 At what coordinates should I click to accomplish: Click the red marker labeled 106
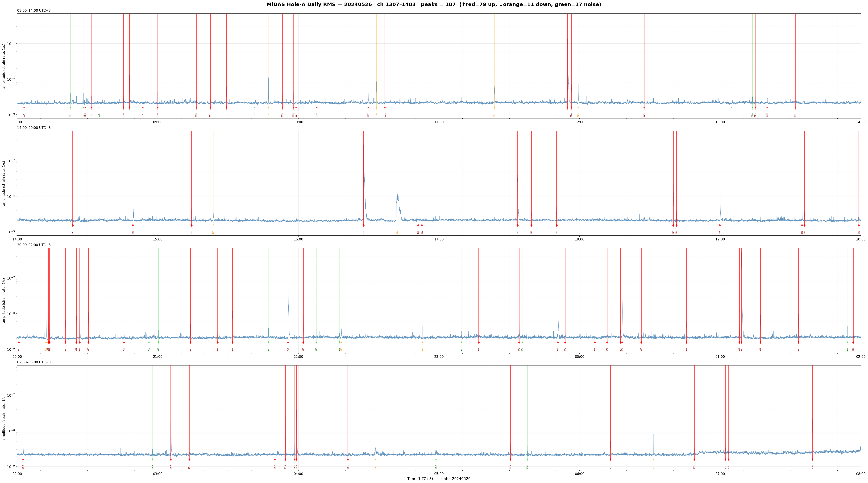(x=812, y=459)
